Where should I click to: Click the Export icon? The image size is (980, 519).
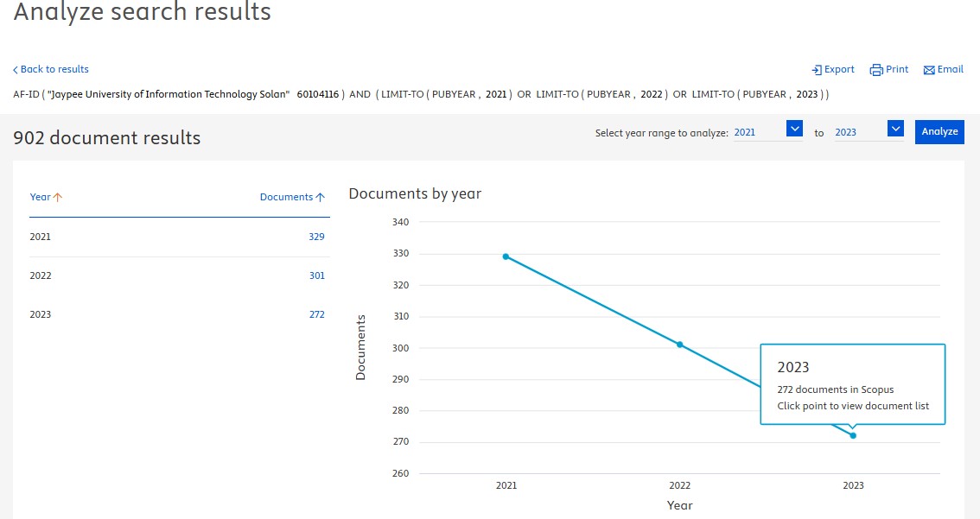pyautogui.click(x=816, y=70)
